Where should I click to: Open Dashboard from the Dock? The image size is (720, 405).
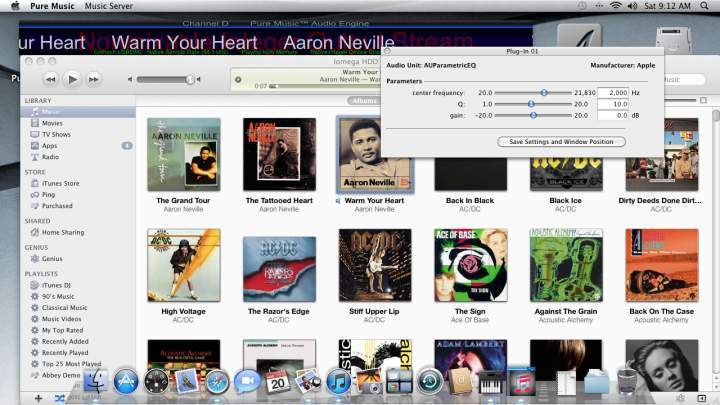(156, 382)
